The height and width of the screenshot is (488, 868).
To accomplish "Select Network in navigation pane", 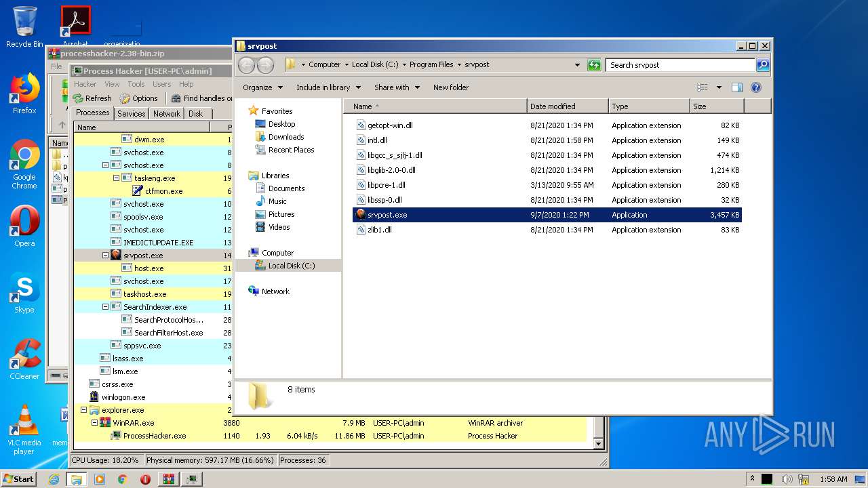I will 269,291.
